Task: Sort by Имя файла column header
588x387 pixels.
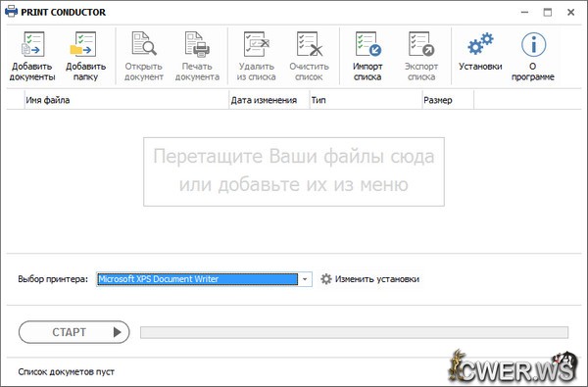Action: (126, 100)
